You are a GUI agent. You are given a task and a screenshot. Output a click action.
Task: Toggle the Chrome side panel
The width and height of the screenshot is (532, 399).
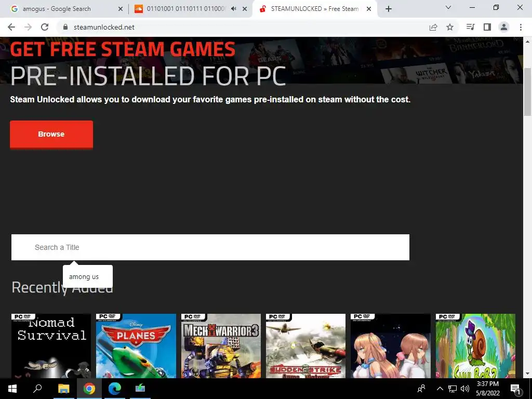pos(487,27)
